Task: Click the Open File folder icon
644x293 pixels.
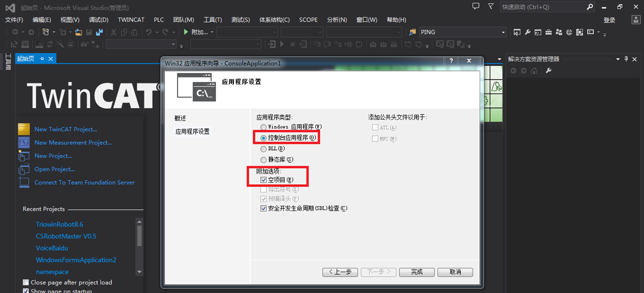Action: 78,32
